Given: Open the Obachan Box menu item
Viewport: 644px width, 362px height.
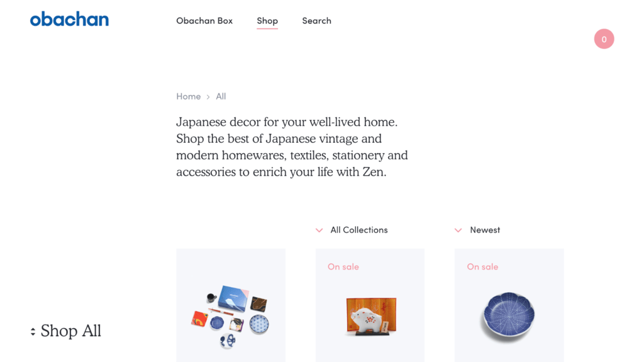Looking at the screenshot, I should pos(204,21).
